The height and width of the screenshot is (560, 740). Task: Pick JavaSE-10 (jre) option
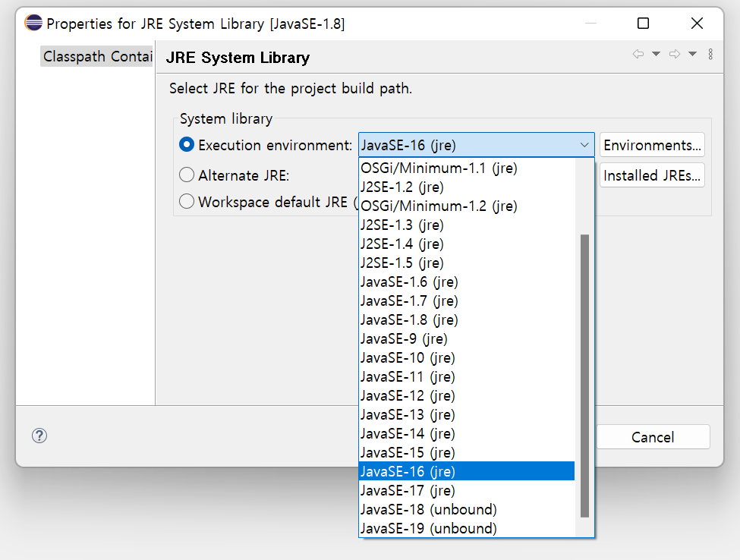point(467,357)
